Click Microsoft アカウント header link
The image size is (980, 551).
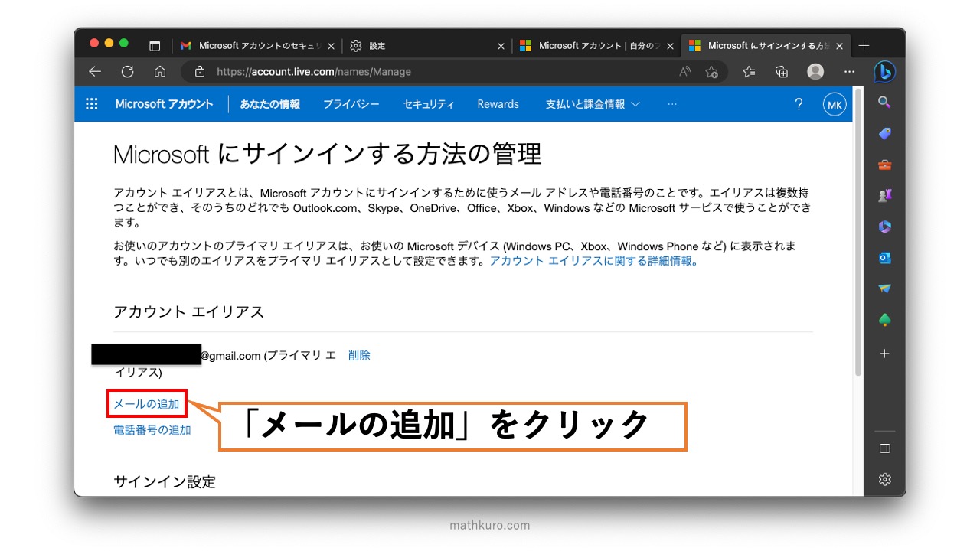click(x=164, y=104)
